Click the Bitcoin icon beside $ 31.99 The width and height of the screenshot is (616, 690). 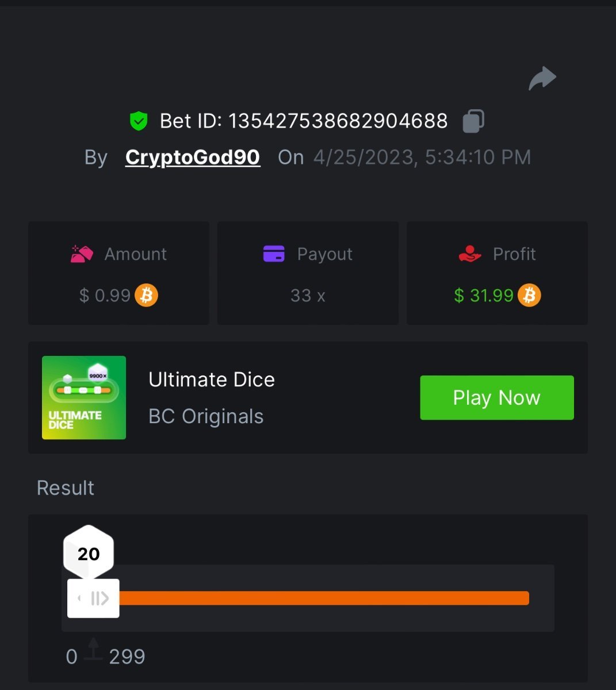529,295
